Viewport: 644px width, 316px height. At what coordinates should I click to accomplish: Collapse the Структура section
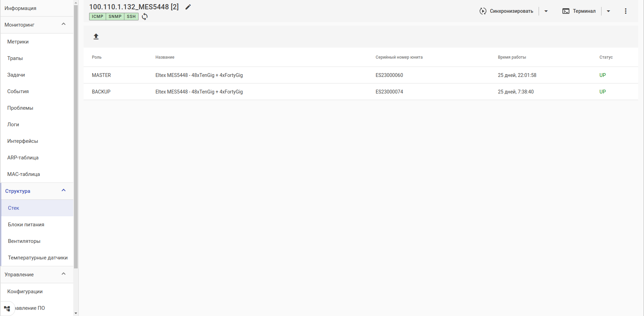point(64,190)
